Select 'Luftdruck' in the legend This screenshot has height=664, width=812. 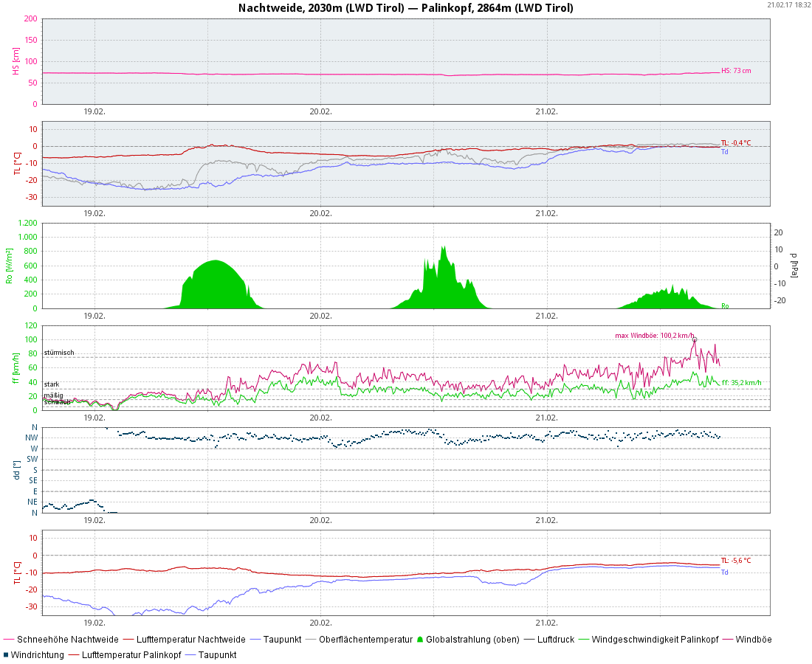tap(556, 640)
